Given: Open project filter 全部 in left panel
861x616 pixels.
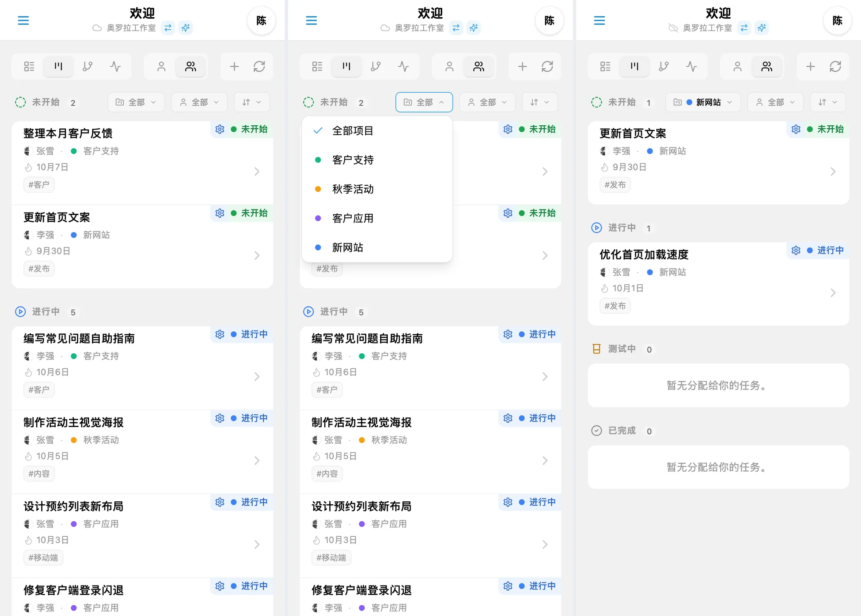Looking at the screenshot, I should pyautogui.click(x=136, y=102).
